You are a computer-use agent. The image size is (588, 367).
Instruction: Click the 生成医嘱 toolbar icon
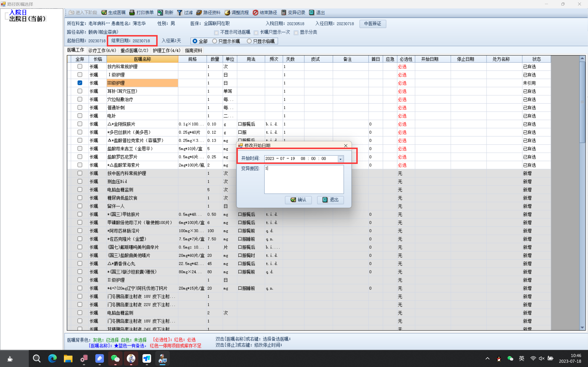[x=104, y=13]
